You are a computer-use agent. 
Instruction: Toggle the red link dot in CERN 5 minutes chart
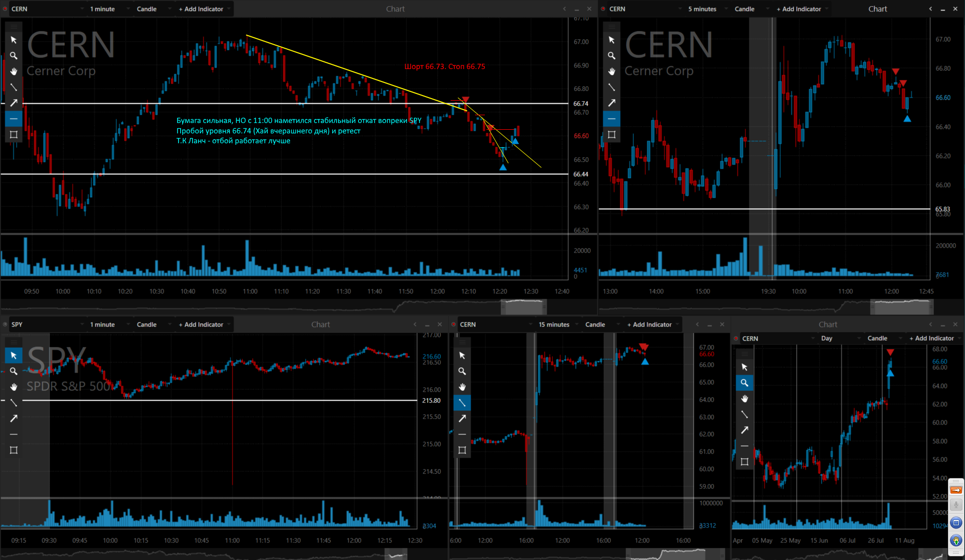(x=603, y=9)
